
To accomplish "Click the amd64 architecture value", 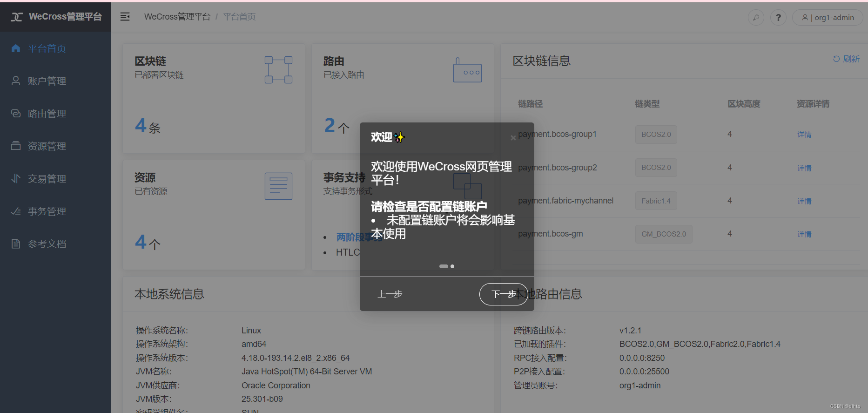I will point(254,344).
